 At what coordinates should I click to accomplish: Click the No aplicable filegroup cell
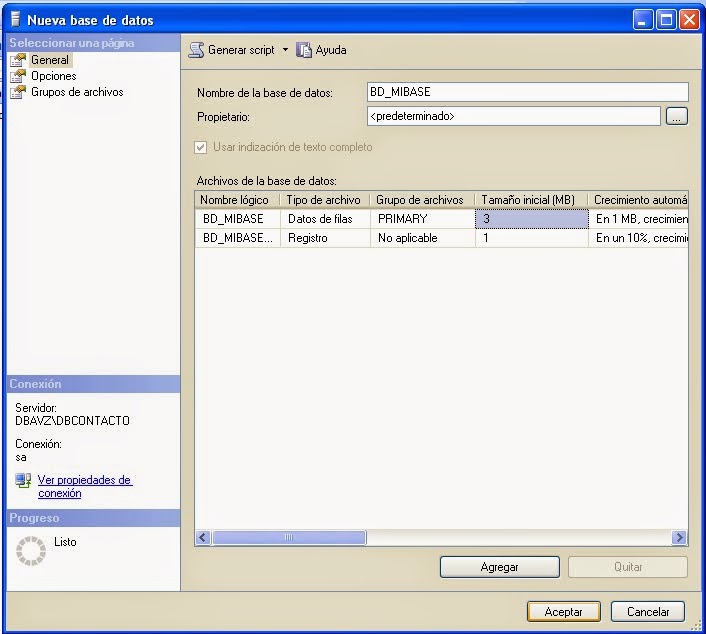coord(423,238)
